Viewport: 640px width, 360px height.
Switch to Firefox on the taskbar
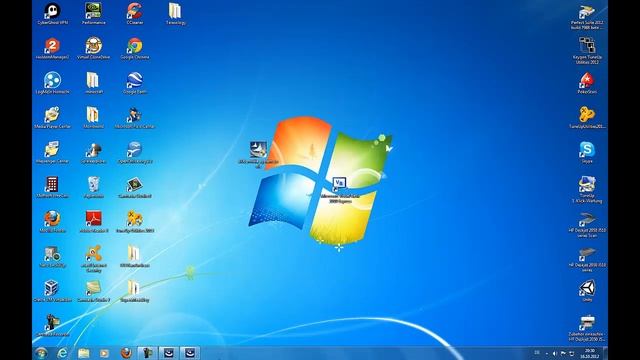[x=126, y=353]
